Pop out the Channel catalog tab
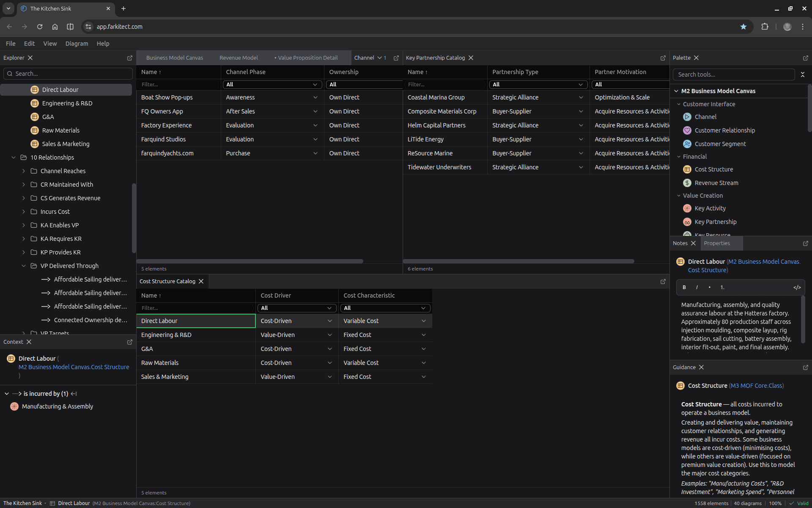Viewport: 812px width, 508px height. [396, 58]
